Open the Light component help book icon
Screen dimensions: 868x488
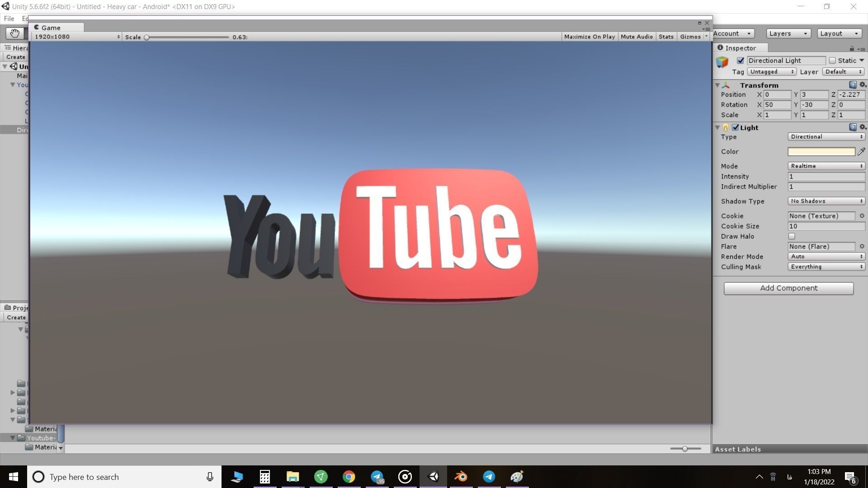pyautogui.click(x=853, y=127)
